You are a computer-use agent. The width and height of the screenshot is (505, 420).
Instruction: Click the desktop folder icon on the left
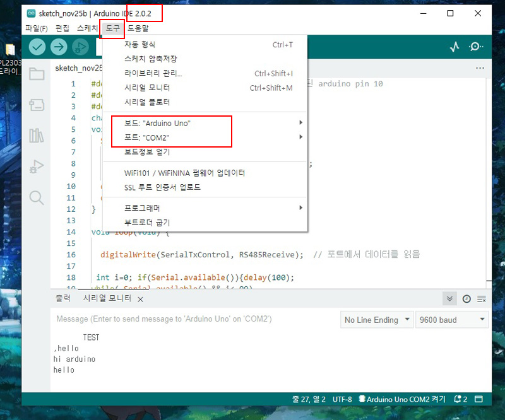10,49
